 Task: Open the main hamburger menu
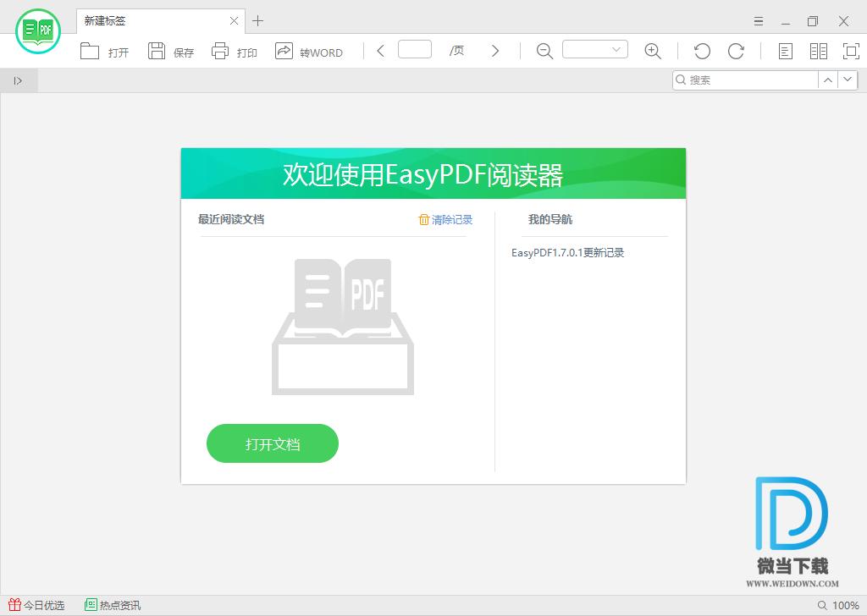[x=759, y=21]
